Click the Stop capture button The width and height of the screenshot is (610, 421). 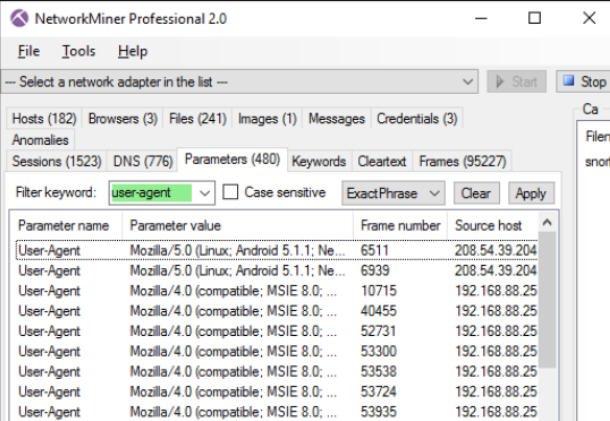tap(584, 82)
